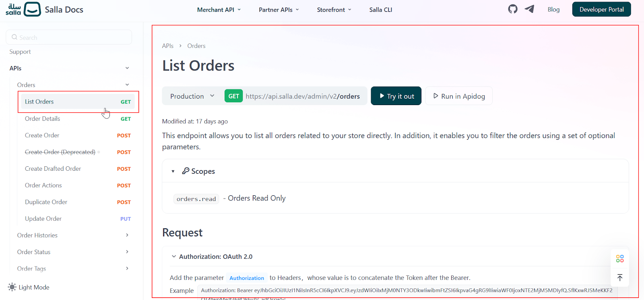Screen dimensions: 644x300
Task: Collapse the Authorization: OAuth 2.0 section
Action: tap(174, 257)
